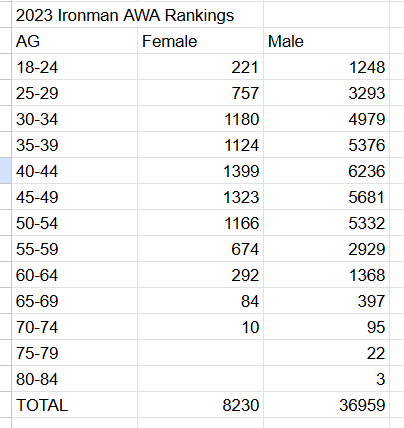Select male value 3293 for 25-29
404x428 pixels.
click(326, 93)
